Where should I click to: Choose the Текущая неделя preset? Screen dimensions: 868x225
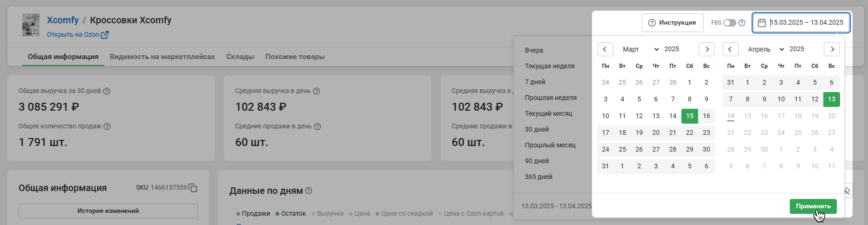pos(550,66)
